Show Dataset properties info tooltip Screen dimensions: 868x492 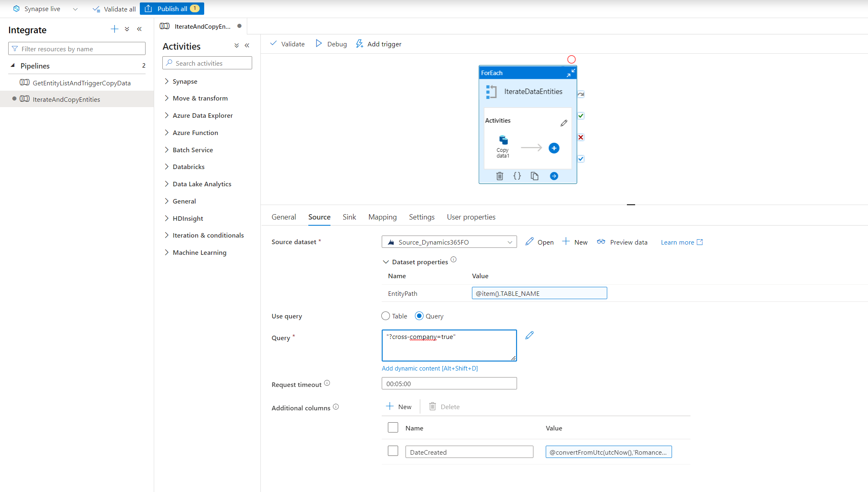pyautogui.click(x=453, y=260)
